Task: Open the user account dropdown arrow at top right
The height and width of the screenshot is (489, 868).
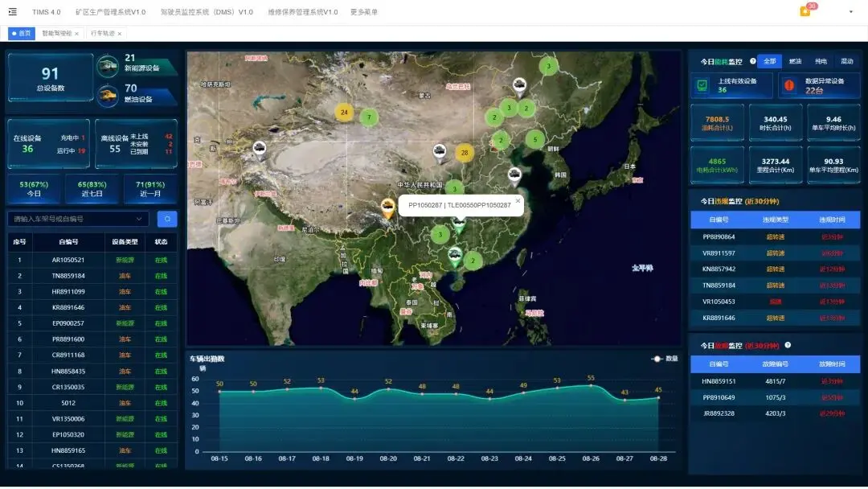Action: point(851,12)
